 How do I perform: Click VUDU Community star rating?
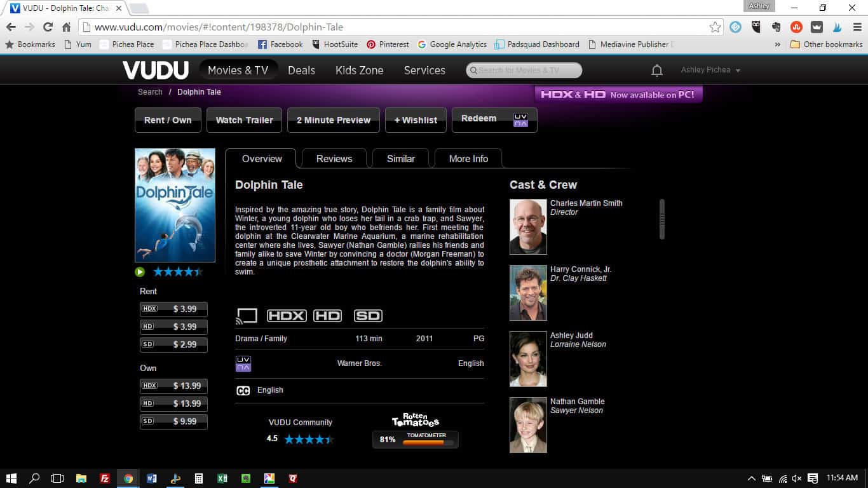coord(308,439)
